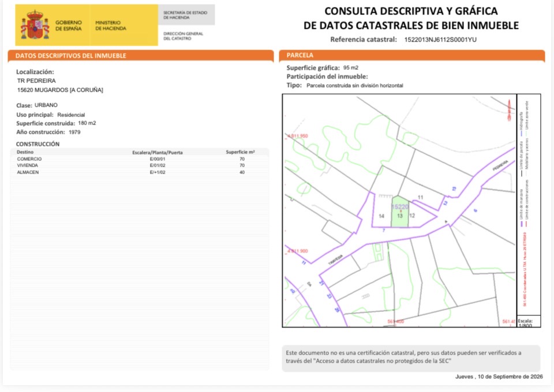The image size is (554, 392).
Task: Click the "4.811.950" coordinate label on map
Action: 297,136
